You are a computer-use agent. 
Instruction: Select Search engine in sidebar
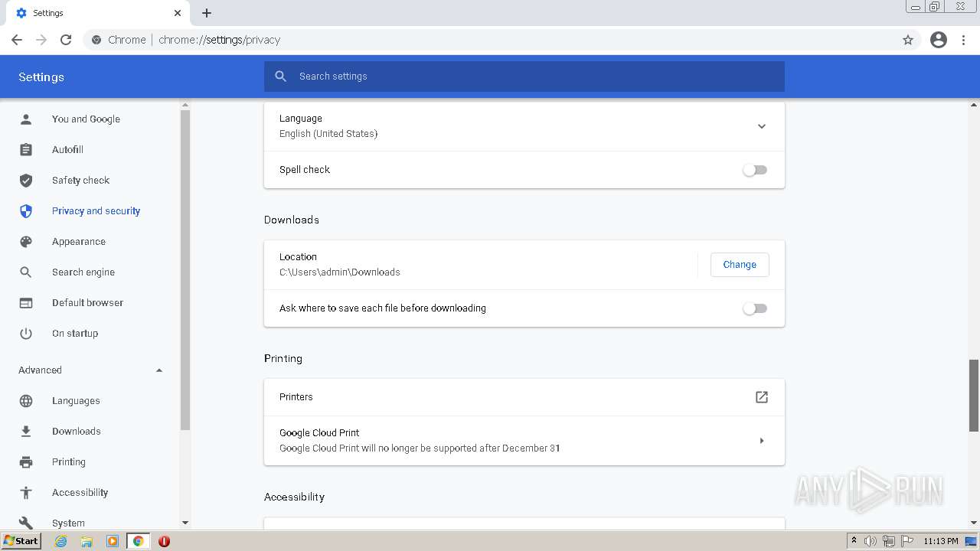pyautogui.click(x=83, y=272)
